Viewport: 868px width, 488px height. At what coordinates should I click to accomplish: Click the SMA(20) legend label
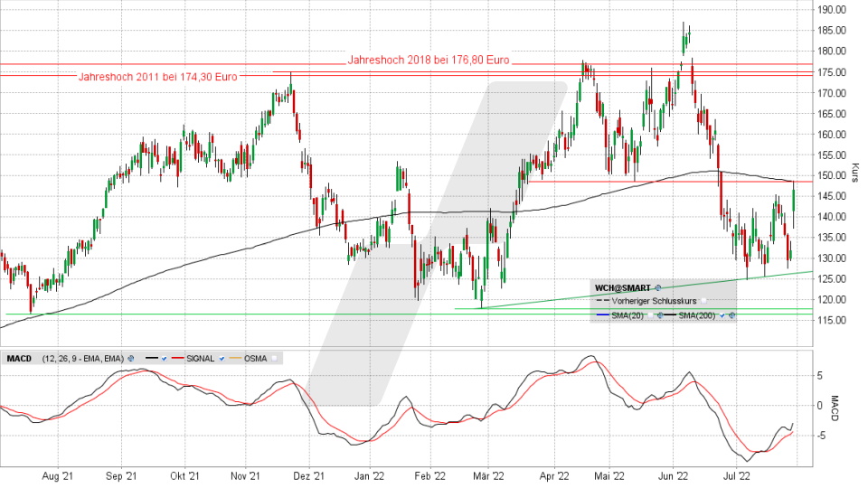pos(627,315)
